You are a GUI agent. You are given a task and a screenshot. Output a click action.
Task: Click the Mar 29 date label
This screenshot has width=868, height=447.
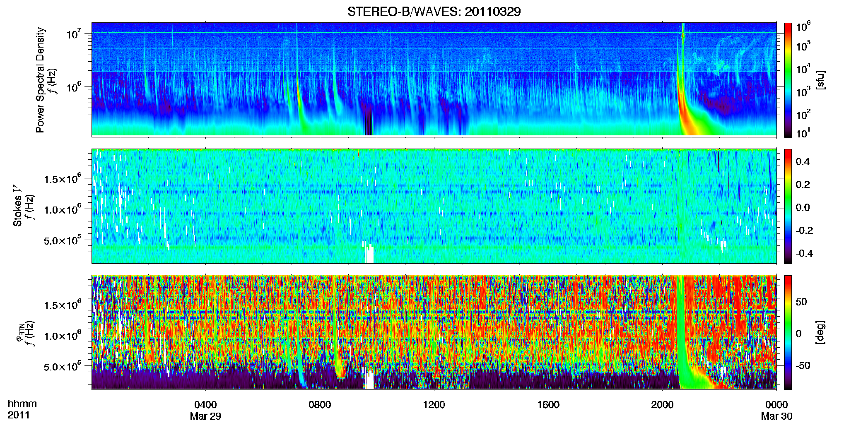205,416
